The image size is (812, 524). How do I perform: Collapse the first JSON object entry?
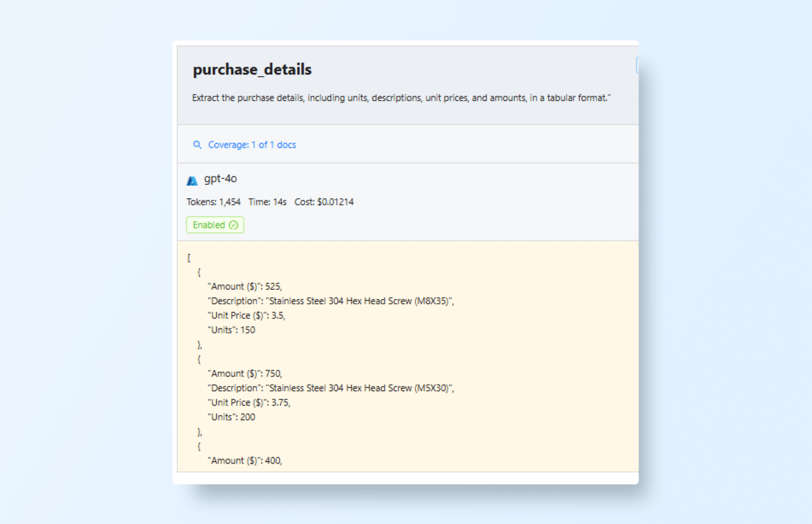pyautogui.click(x=199, y=272)
